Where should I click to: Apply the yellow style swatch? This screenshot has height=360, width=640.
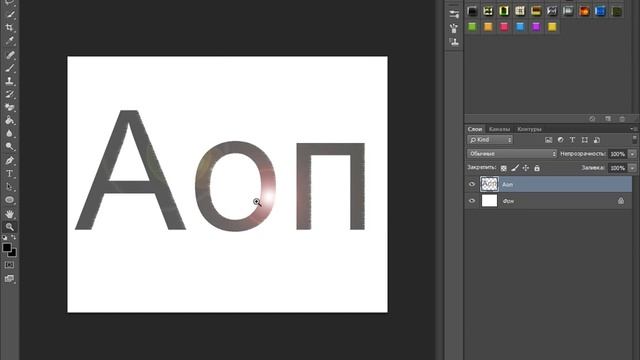552,27
